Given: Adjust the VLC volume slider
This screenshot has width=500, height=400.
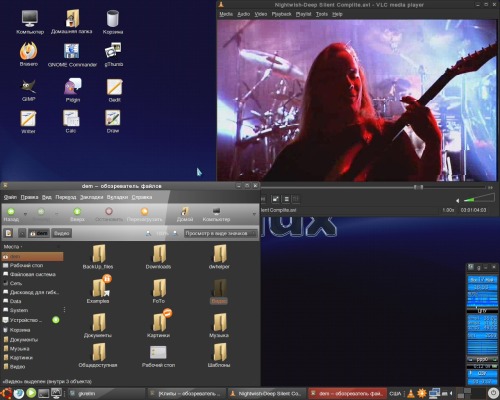Looking at the screenshot, I should pyautogui.click(x=479, y=199).
